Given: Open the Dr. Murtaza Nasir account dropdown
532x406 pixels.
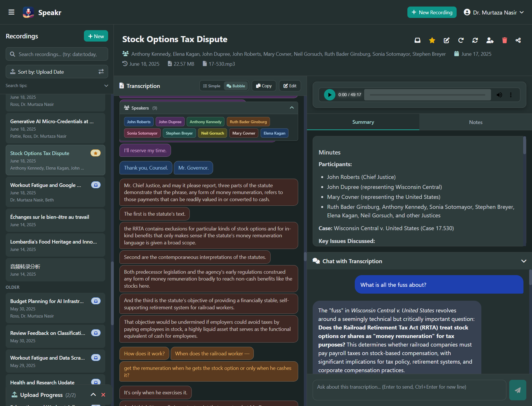Looking at the screenshot, I should (x=494, y=13).
